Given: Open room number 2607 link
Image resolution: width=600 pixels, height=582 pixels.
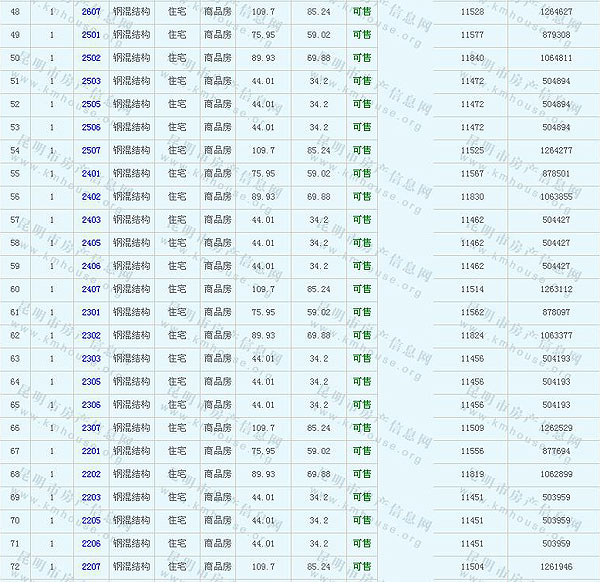Looking at the screenshot, I should point(91,11).
